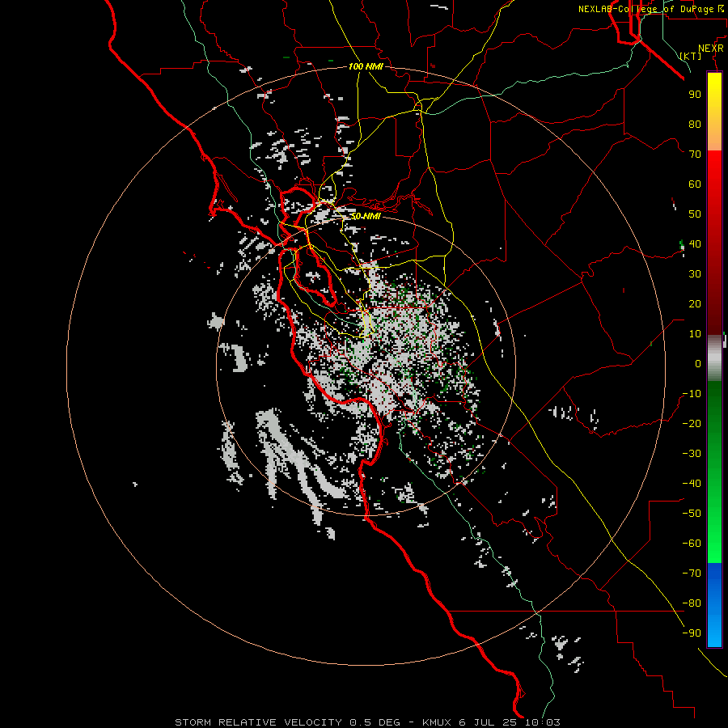
Task: Click the 10:03 timestamp in the caption
Action: (542, 722)
